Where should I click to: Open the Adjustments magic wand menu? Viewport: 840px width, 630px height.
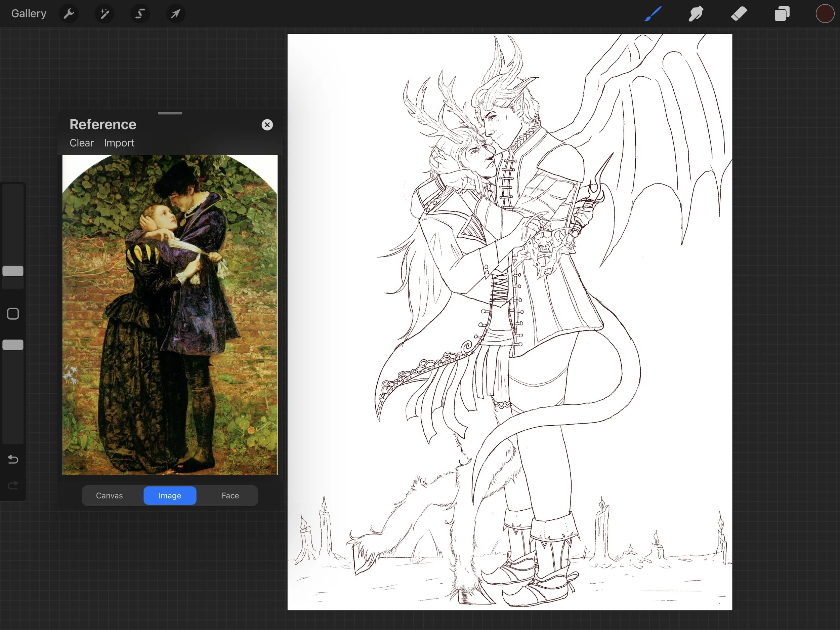(x=104, y=14)
